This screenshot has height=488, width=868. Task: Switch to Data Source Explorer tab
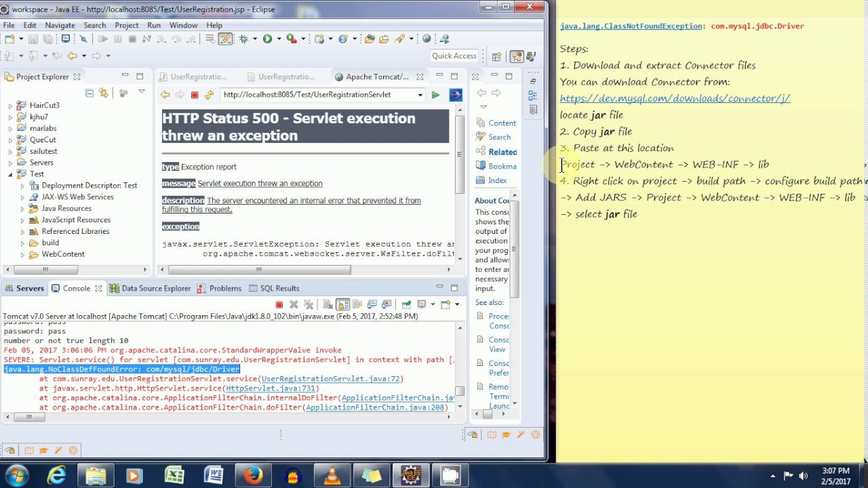coord(150,288)
